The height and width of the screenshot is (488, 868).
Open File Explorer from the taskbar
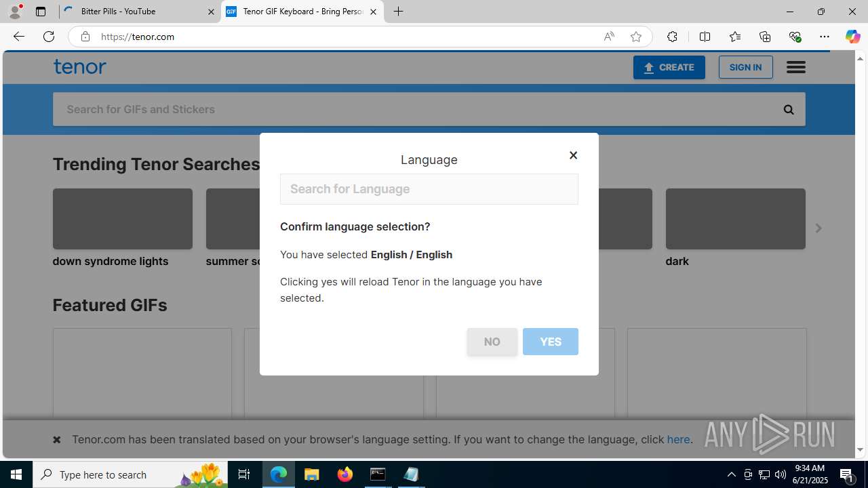[x=312, y=474]
